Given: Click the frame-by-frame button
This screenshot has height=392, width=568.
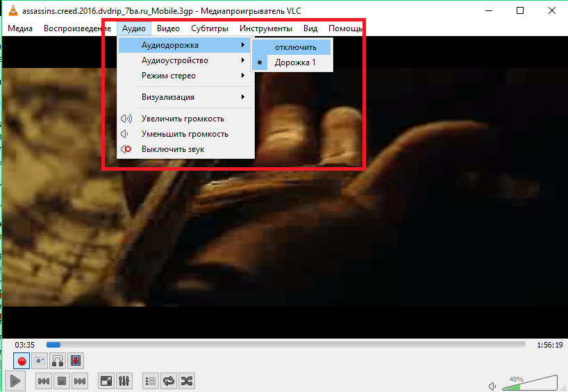Looking at the screenshot, I should (76, 361).
